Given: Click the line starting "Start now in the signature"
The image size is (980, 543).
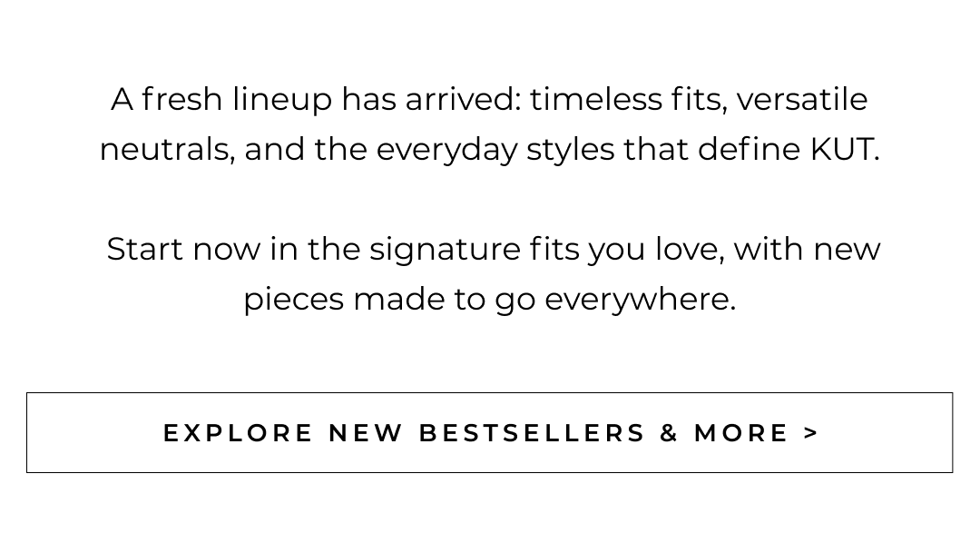Looking at the screenshot, I should click(493, 249).
